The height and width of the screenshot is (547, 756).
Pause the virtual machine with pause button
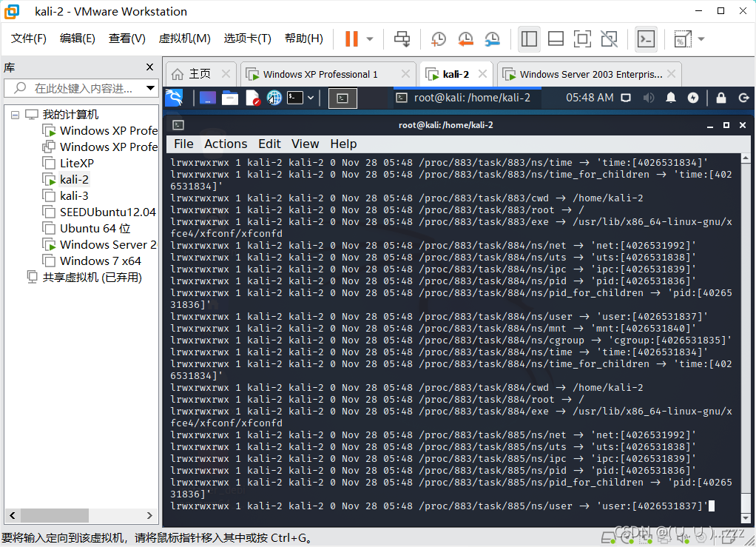pyautogui.click(x=351, y=38)
